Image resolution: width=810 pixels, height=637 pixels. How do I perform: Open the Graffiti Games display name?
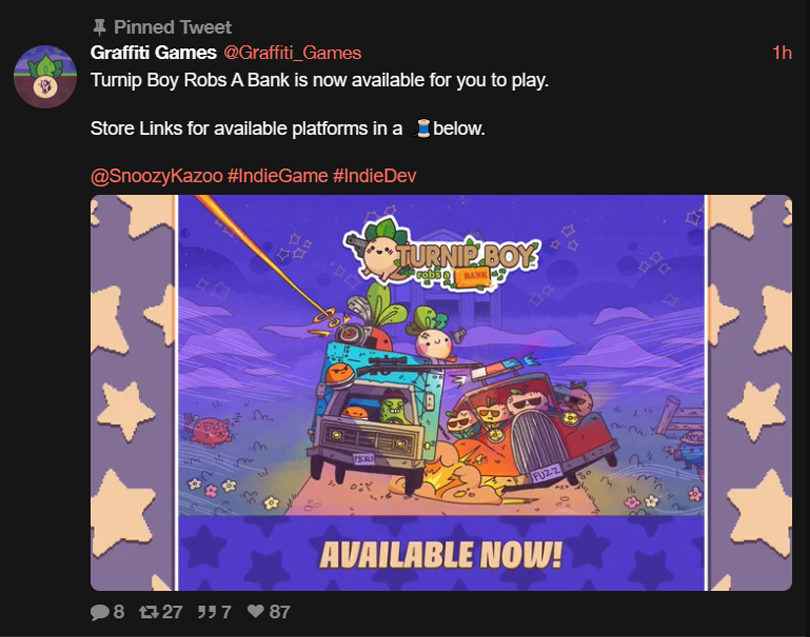coord(153,53)
